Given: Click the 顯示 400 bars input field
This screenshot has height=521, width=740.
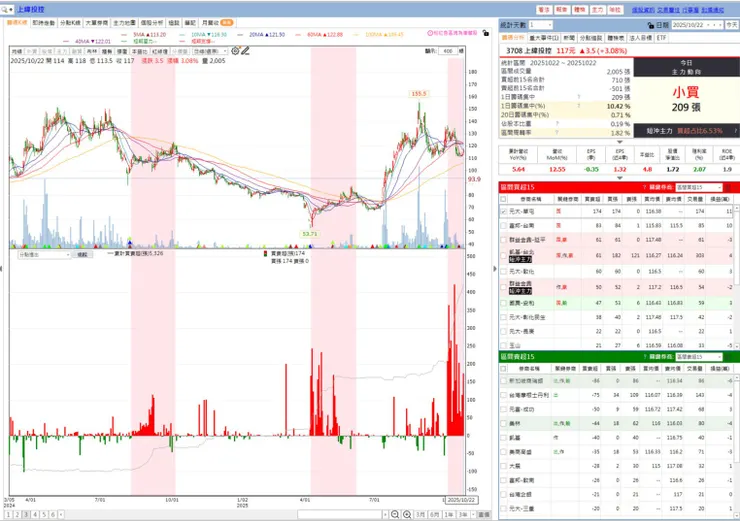Looking at the screenshot, I should (x=447, y=51).
